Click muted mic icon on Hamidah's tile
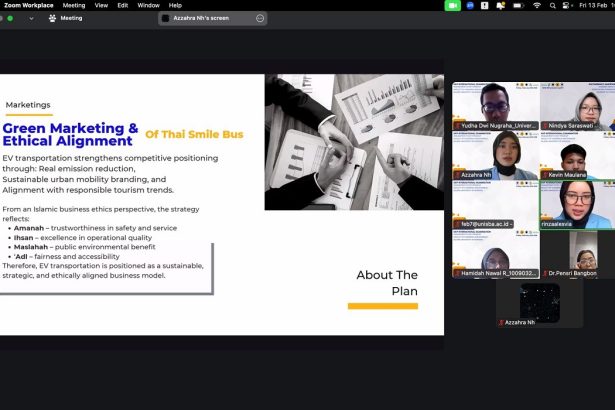The image size is (615, 410). (x=458, y=273)
